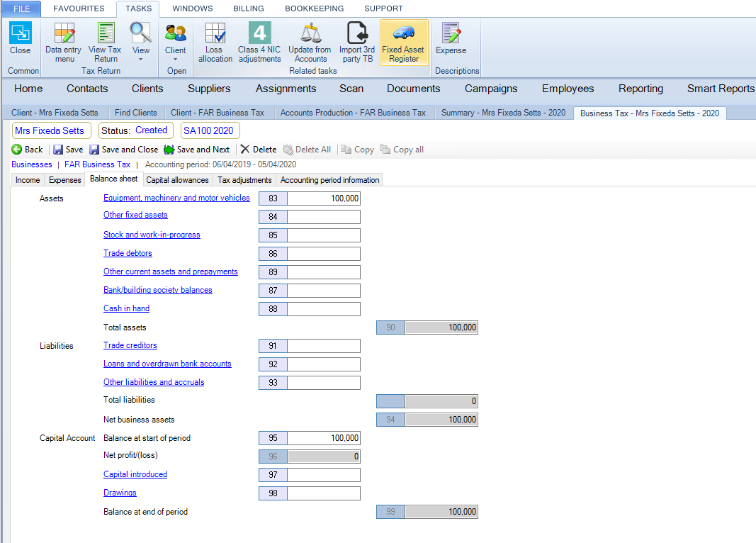This screenshot has height=543, width=756.
Task: Open the Capital introduced link
Action: coord(135,474)
